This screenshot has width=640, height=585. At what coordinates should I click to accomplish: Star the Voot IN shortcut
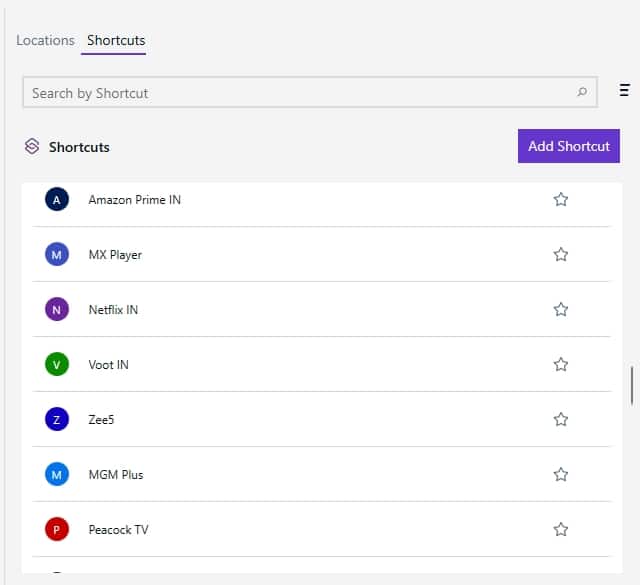pyautogui.click(x=560, y=365)
